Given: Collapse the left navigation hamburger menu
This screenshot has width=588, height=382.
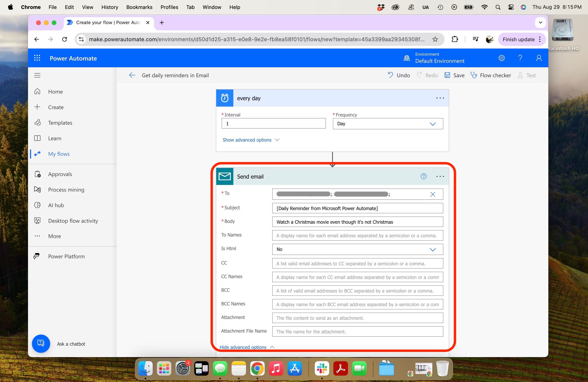Looking at the screenshot, I should [37, 75].
